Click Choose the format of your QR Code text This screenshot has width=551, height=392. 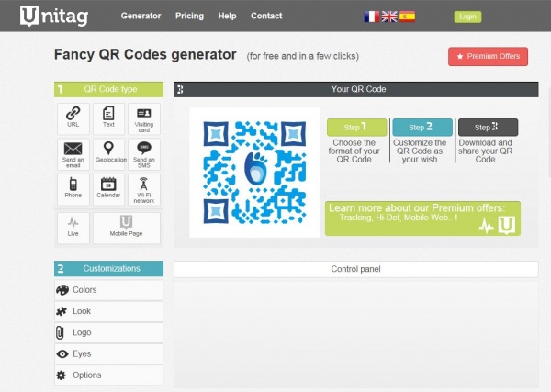[354, 151]
